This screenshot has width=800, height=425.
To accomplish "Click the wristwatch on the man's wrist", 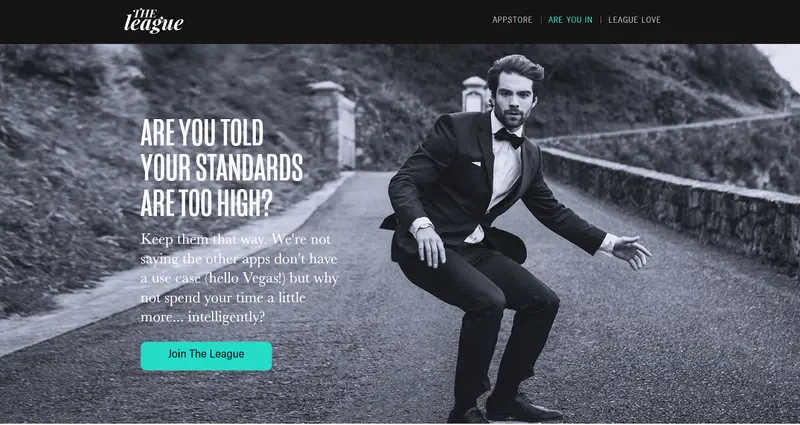I will 424,227.
